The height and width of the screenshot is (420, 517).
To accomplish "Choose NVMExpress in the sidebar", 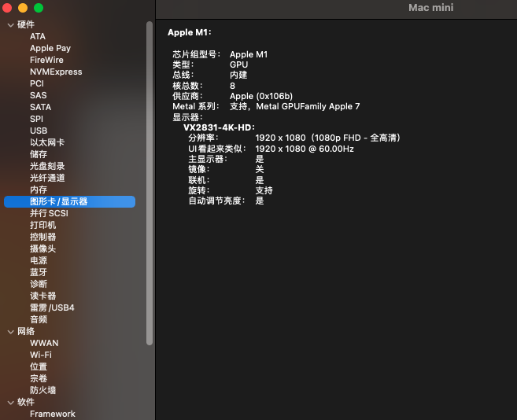I will click(x=56, y=72).
